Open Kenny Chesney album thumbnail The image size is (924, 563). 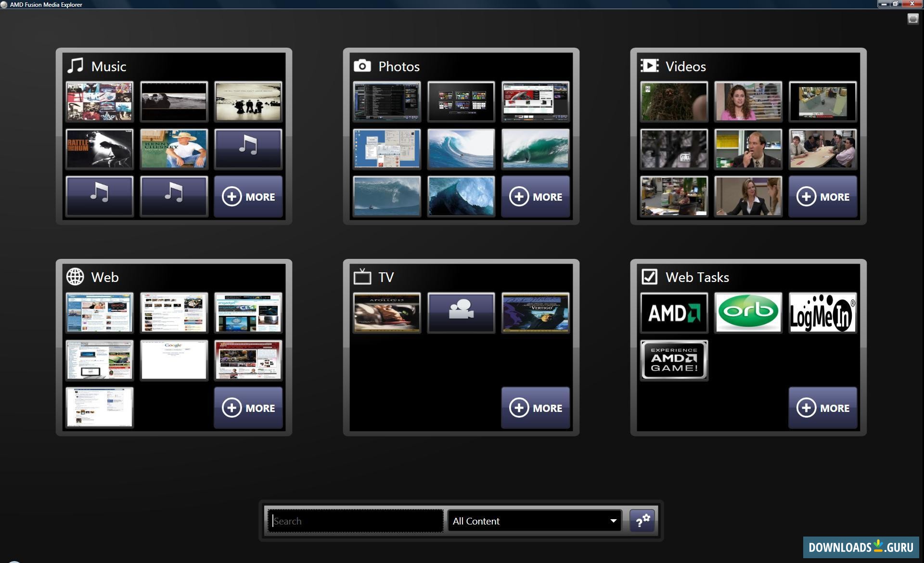[x=174, y=149]
